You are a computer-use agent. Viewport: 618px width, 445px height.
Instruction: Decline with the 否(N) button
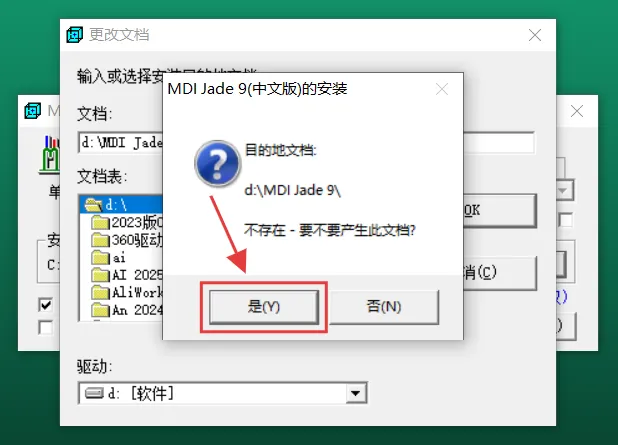(384, 307)
